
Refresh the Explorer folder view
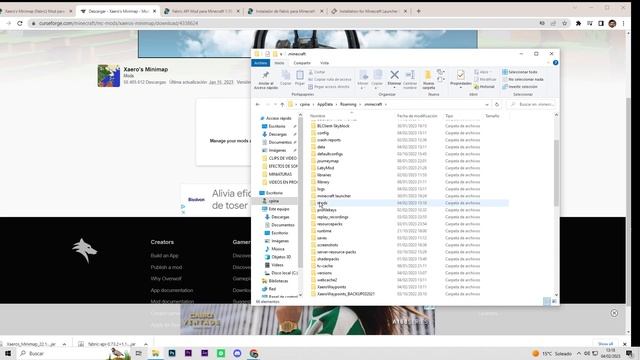tap(497, 104)
